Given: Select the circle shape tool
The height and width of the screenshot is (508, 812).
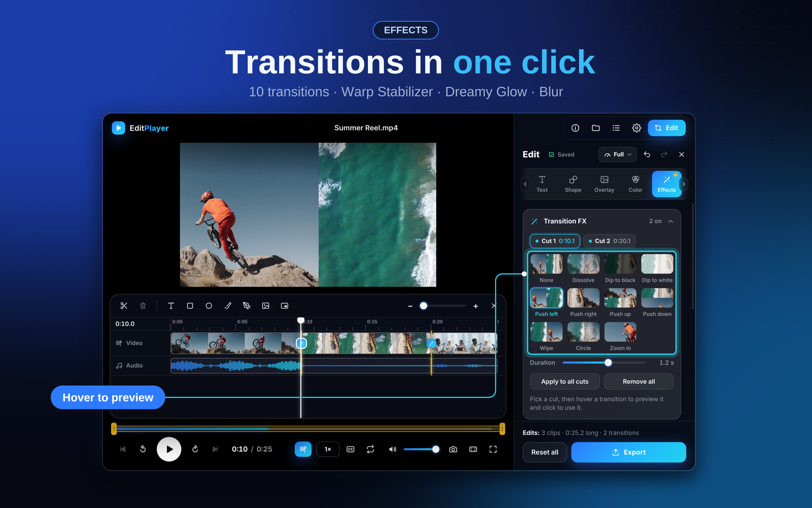Looking at the screenshot, I should [x=209, y=306].
